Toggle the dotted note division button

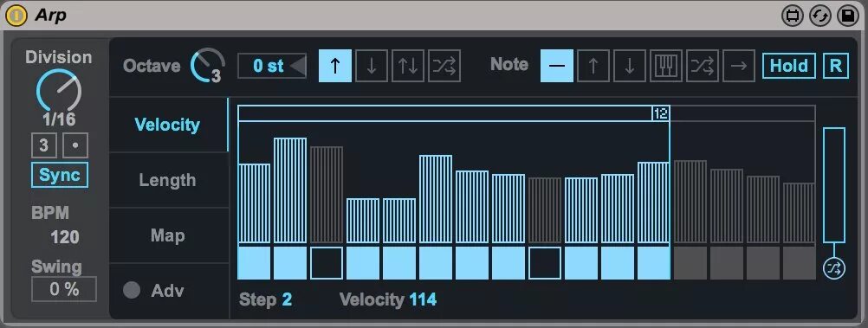pyautogui.click(x=75, y=145)
